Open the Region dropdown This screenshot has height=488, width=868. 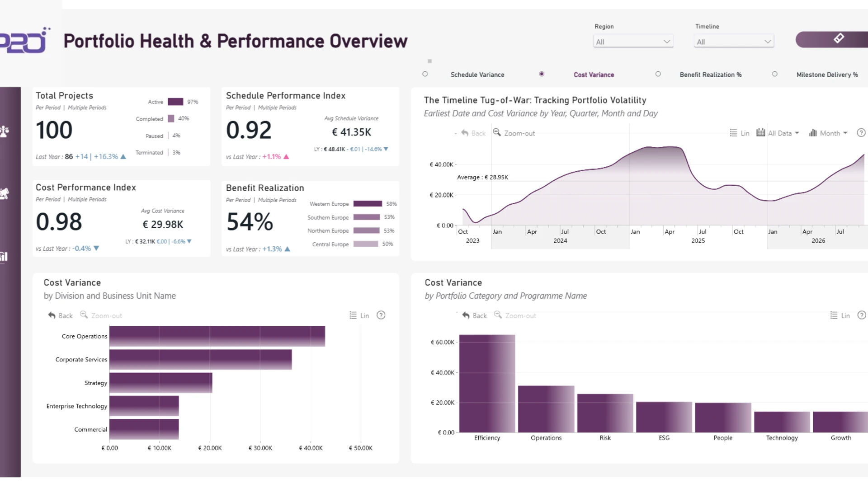pos(633,42)
